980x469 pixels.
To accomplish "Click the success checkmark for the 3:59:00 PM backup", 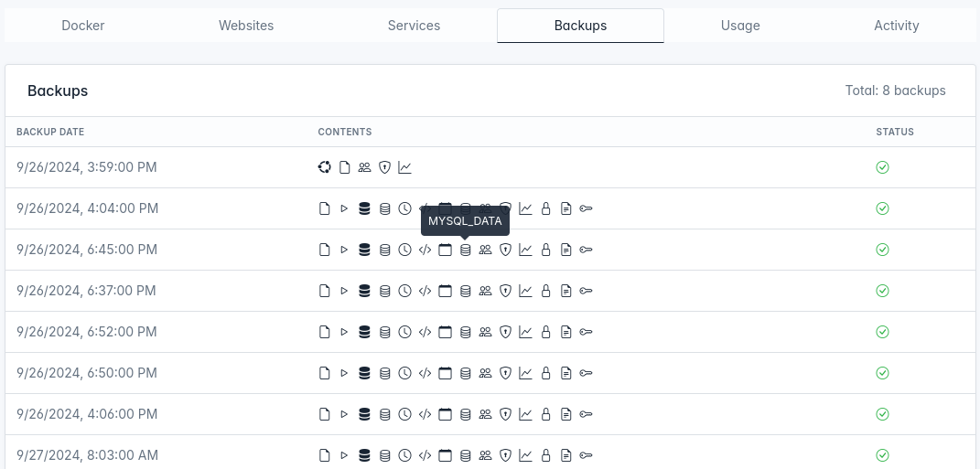I will coord(882,167).
